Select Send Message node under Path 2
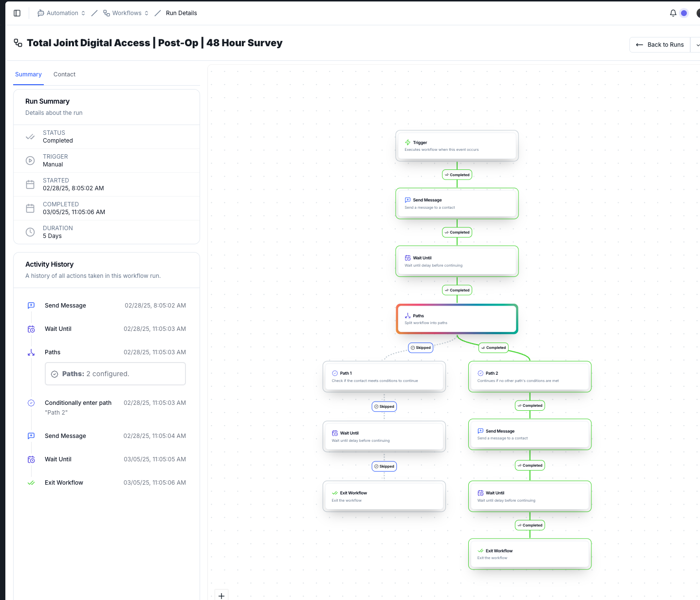Screen dimensions: 700x600 coord(530,435)
